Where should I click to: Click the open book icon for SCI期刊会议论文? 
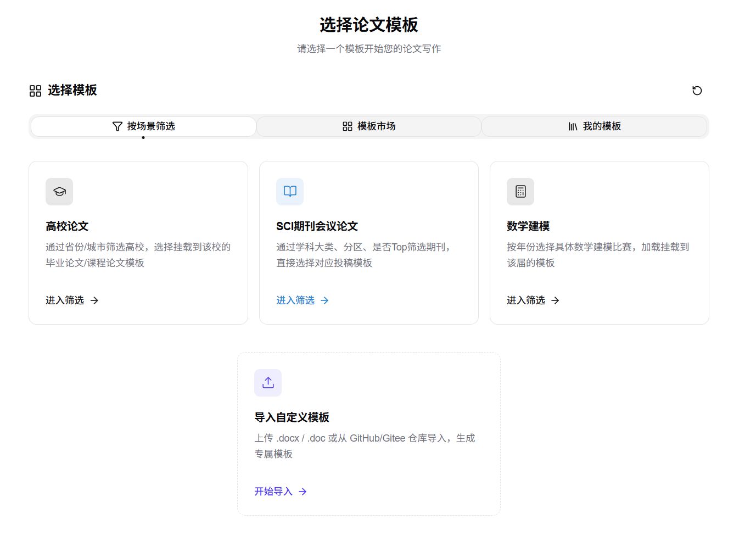(290, 192)
